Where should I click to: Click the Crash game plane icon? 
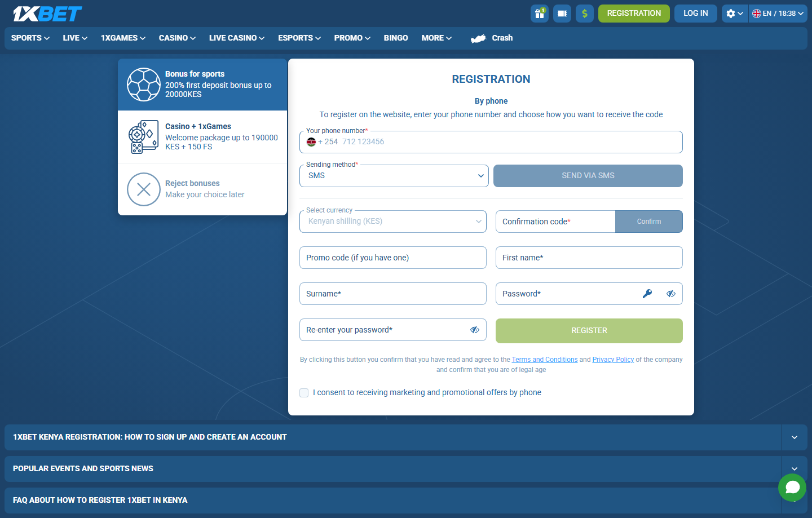478,38
